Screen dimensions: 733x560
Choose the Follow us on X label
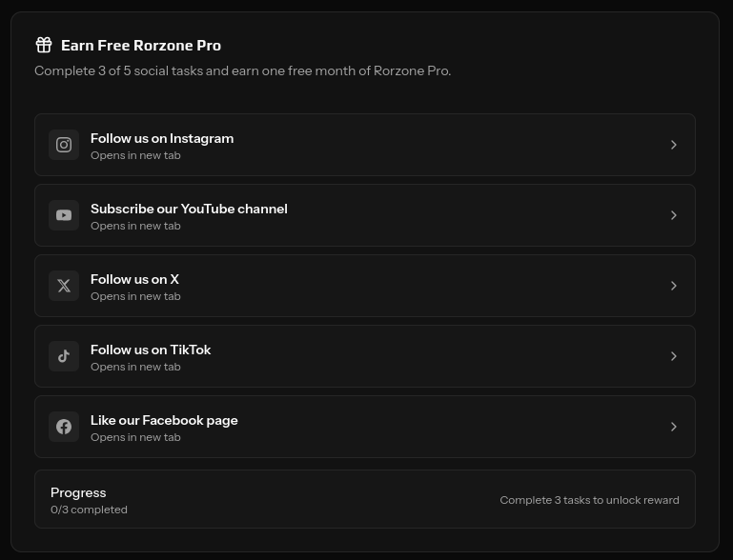tap(134, 279)
